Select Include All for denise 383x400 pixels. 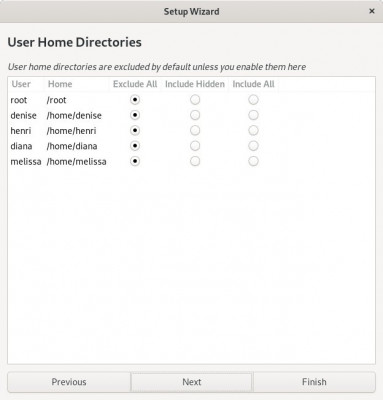click(x=253, y=115)
